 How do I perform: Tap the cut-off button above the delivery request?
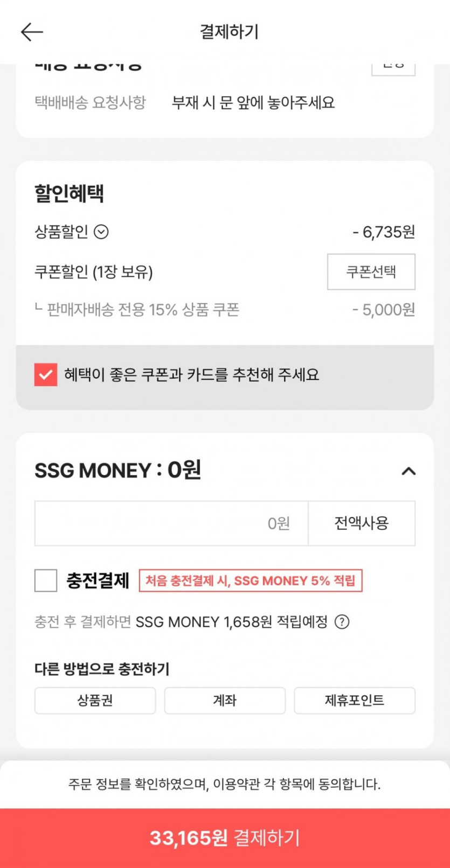coord(393,69)
